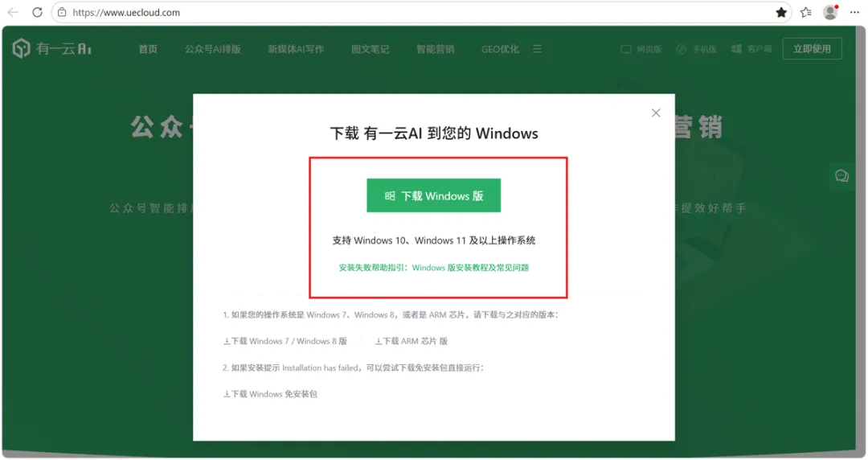Open the browser profile avatar
868x460 pixels.
[829, 12]
